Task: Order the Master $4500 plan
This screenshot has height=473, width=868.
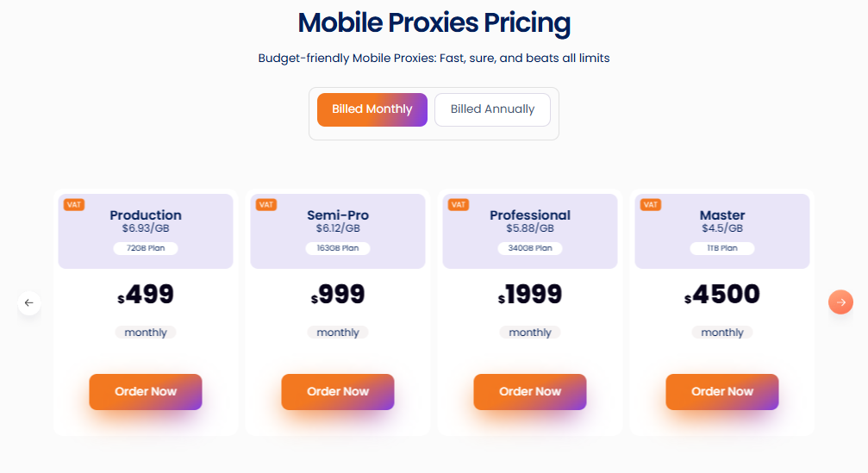Action: point(722,391)
